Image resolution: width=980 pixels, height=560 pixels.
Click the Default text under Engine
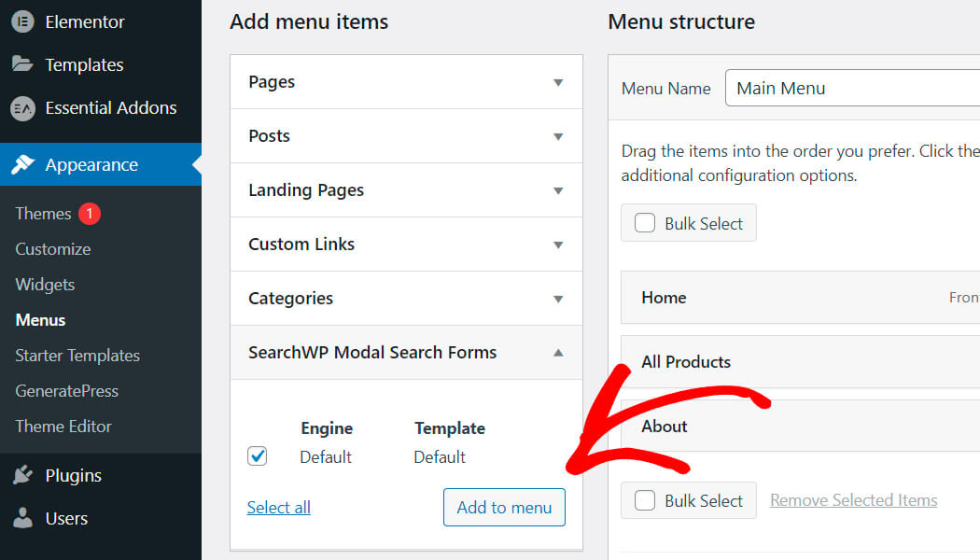[x=326, y=457]
